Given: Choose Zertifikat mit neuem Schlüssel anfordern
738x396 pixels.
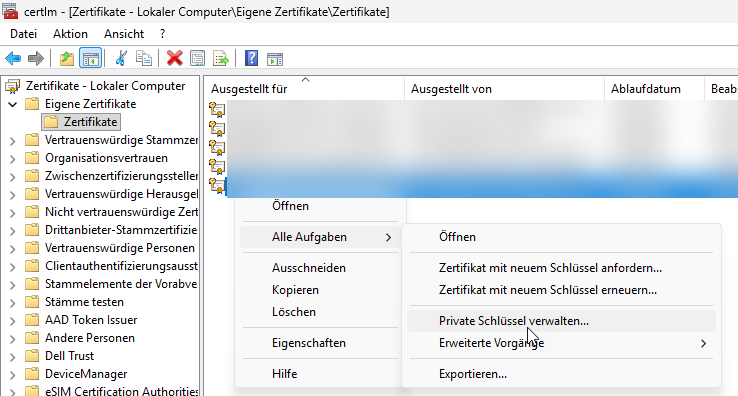Looking at the screenshot, I should coord(561,267).
